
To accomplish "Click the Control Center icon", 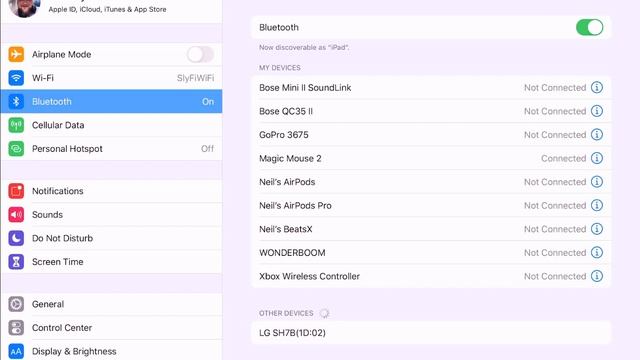I will (x=16, y=328).
